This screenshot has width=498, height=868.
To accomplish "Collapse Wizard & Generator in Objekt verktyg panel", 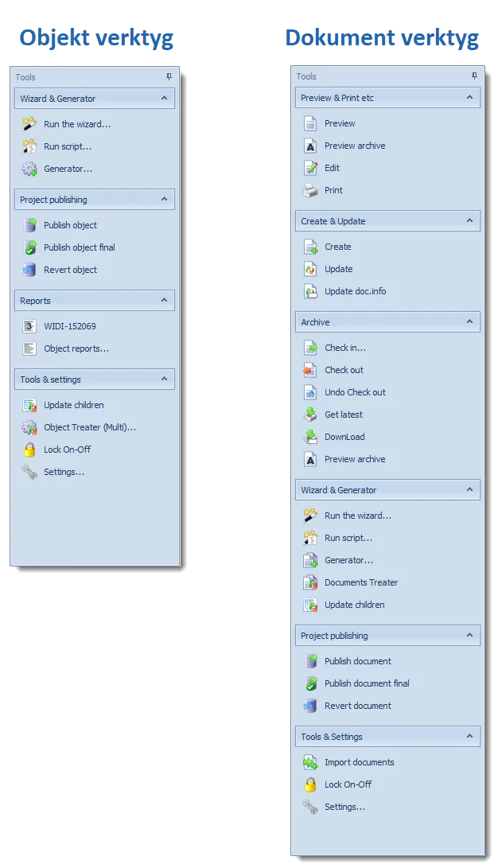I will (x=165, y=98).
